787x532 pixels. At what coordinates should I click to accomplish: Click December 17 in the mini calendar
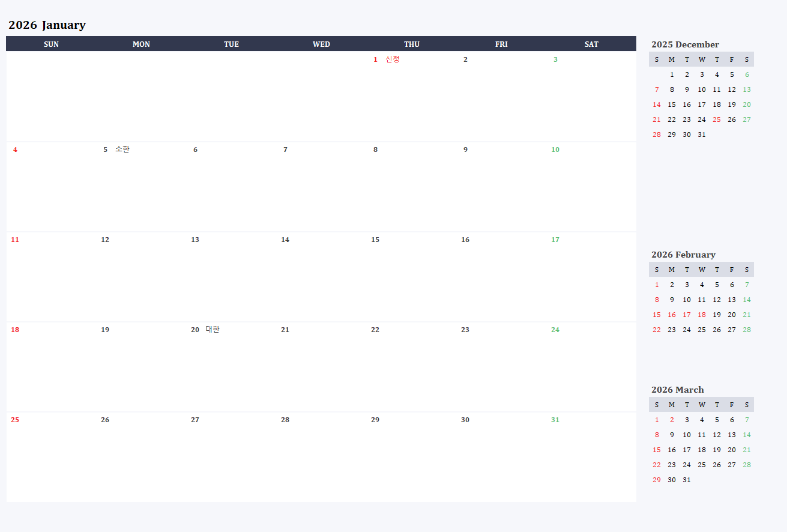point(702,104)
